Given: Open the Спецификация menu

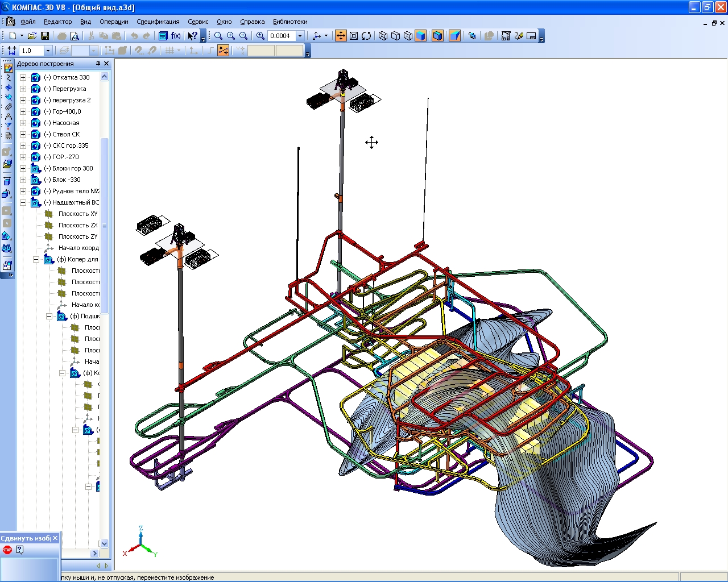Looking at the screenshot, I should 158,22.
